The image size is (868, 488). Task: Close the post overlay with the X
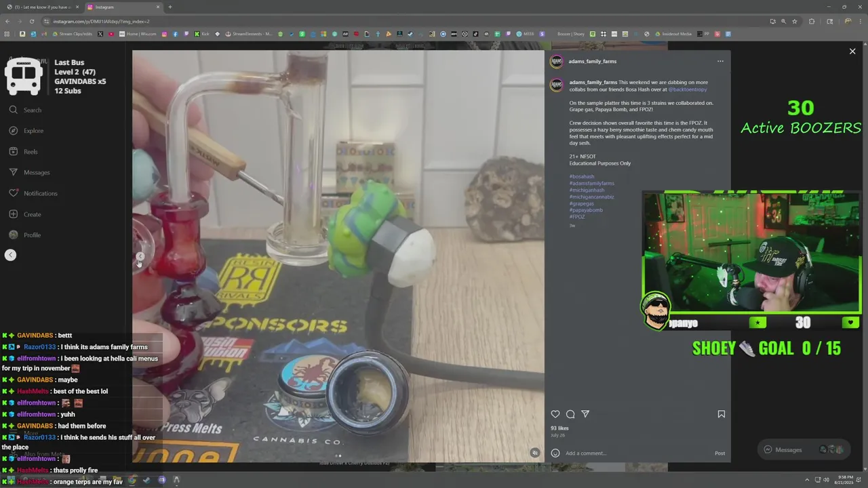coord(852,52)
